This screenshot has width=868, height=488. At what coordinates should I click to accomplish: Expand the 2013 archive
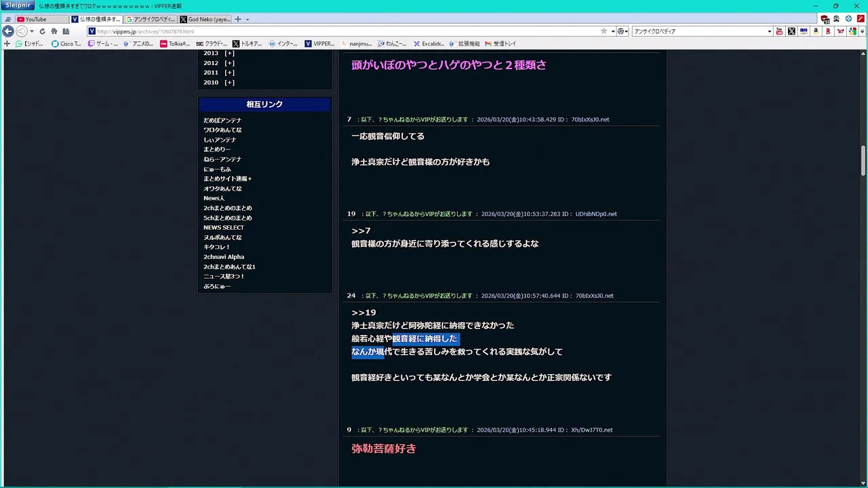[x=229, y=53]
